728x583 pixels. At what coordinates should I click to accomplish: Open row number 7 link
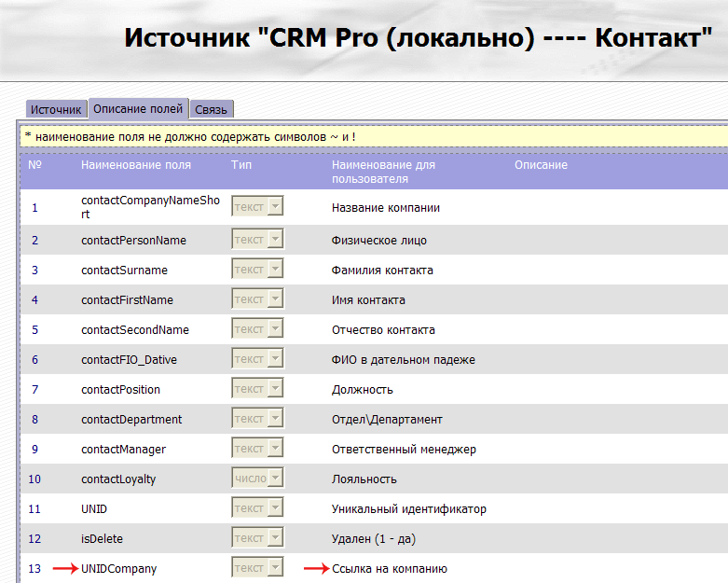tap(34, 389)
